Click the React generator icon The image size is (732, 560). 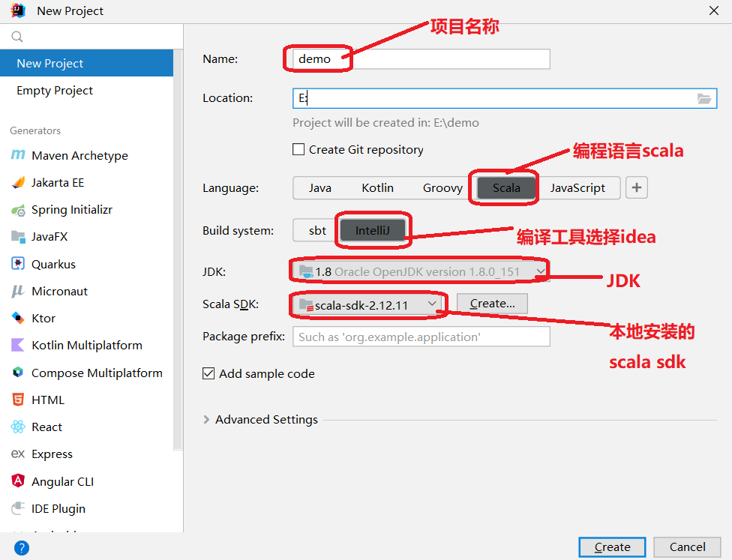tap(18, 427)
